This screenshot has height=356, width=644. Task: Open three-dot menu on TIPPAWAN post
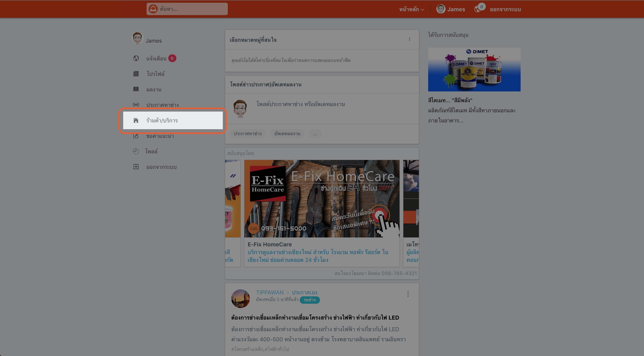click(x=408, y=294)
